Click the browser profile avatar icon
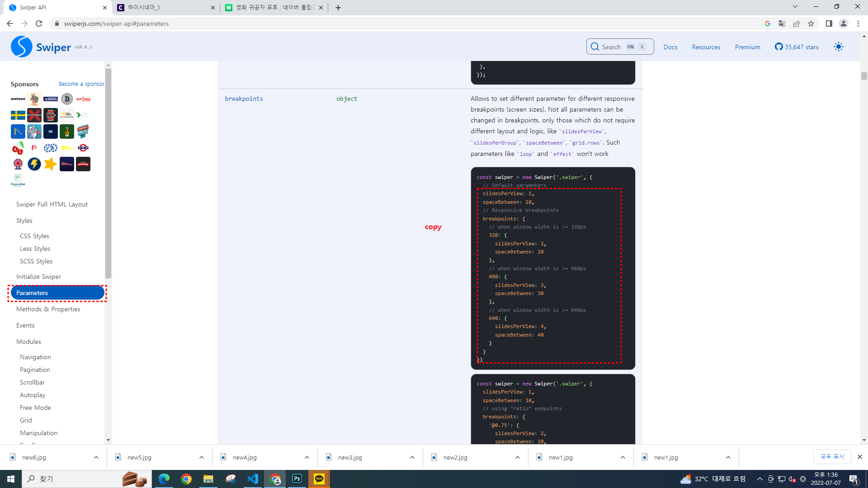The image size is (868, 488). [843, 23]
